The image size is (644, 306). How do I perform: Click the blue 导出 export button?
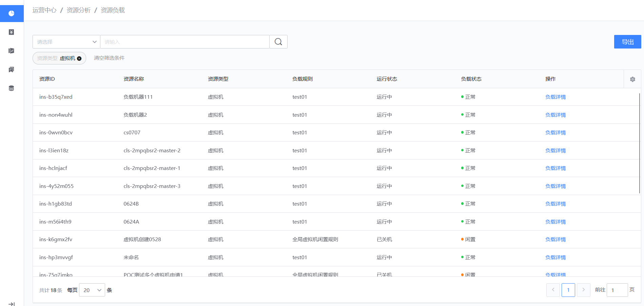(627, 42)
